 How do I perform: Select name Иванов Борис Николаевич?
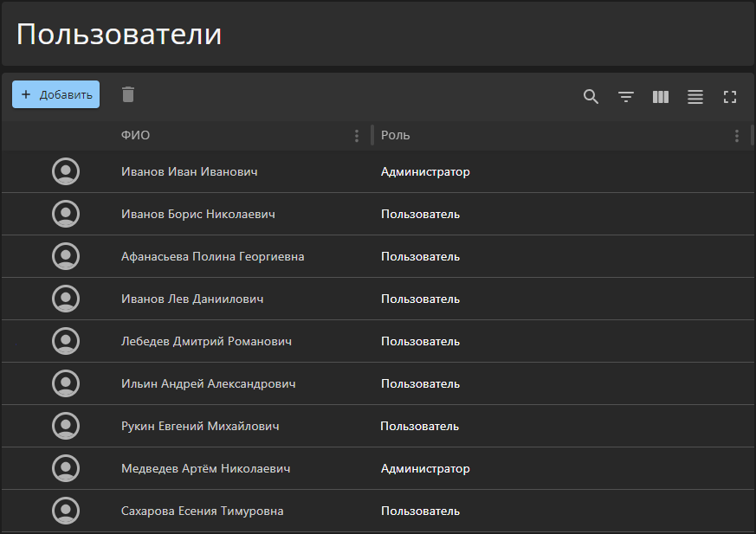[x=198, y=214]
